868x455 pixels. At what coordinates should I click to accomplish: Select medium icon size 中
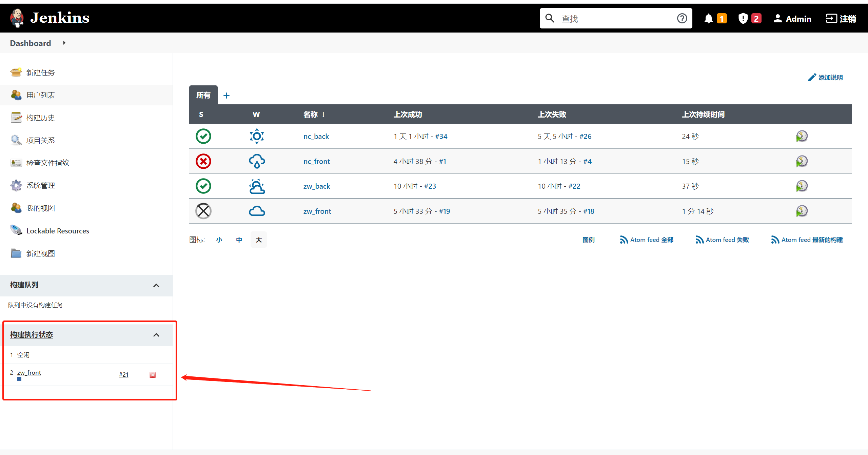[x=239, y=240]
